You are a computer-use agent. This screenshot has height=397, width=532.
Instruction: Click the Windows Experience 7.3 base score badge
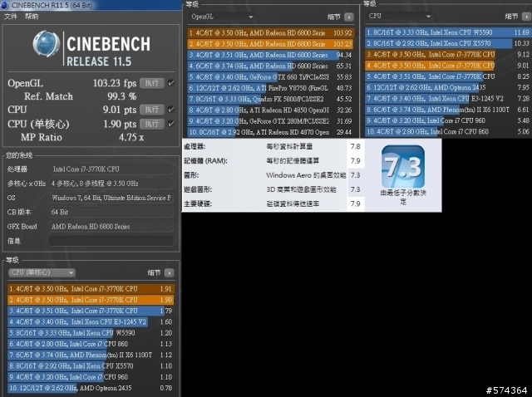click(402, 167)
